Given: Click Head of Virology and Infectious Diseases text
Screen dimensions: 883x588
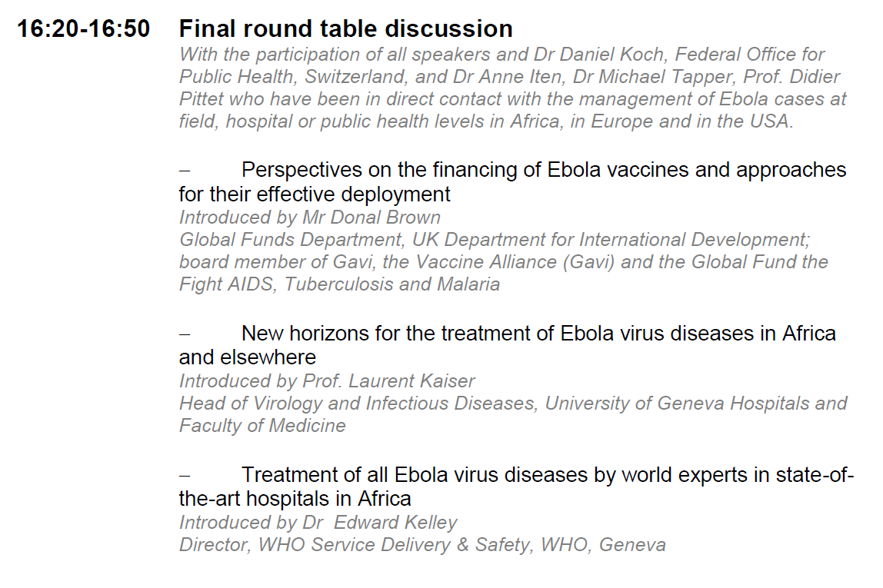Looking at the screenshot, I should (357, 404).
